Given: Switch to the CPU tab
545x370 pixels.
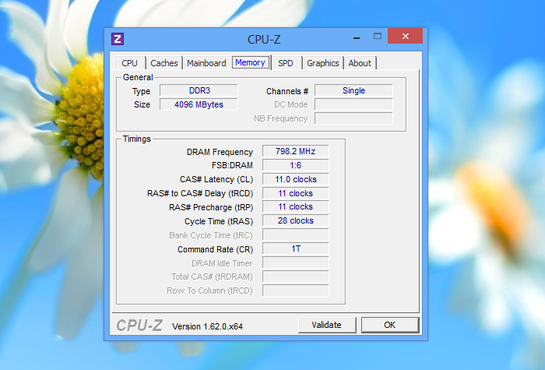Looking at the screenshot, I should coord(130,63).
